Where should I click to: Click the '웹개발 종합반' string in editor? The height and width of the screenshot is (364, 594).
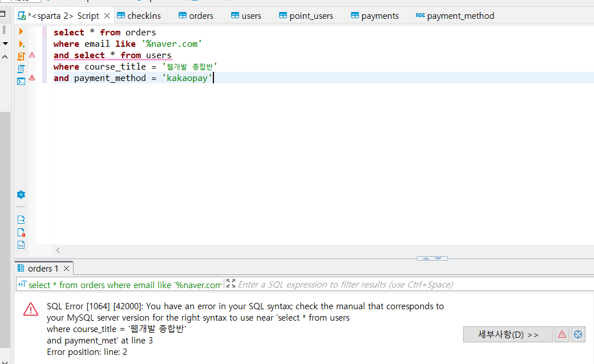point(189,67)
